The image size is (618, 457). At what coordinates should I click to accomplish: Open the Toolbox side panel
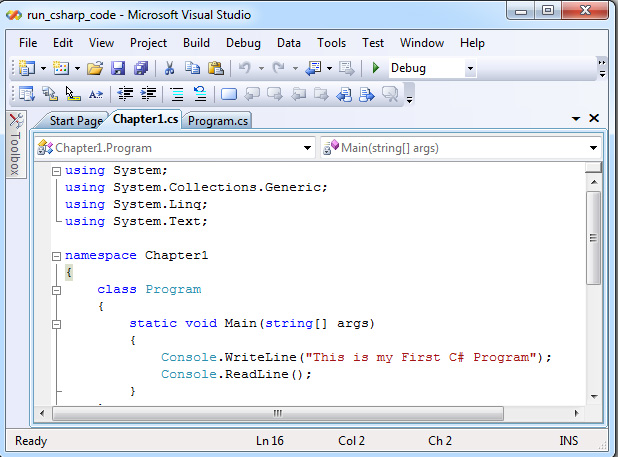coord(15,144)
